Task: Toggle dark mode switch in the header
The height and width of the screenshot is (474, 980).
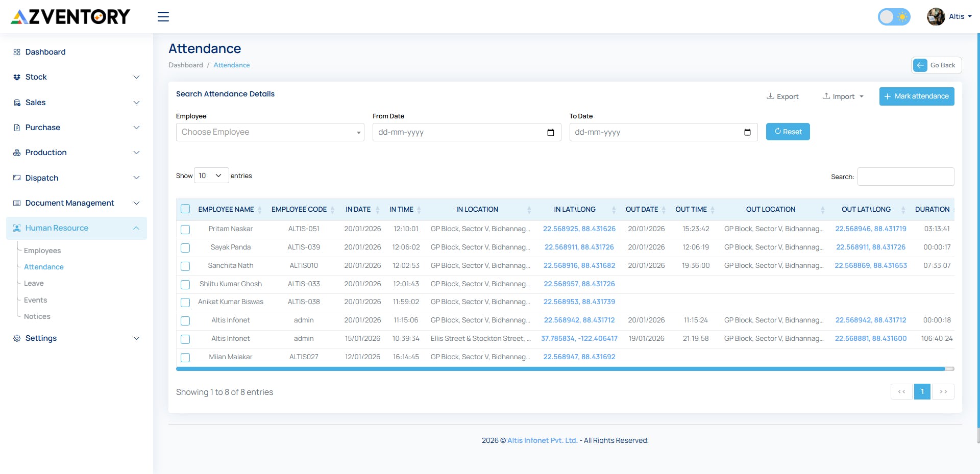Action: point(894,17)
